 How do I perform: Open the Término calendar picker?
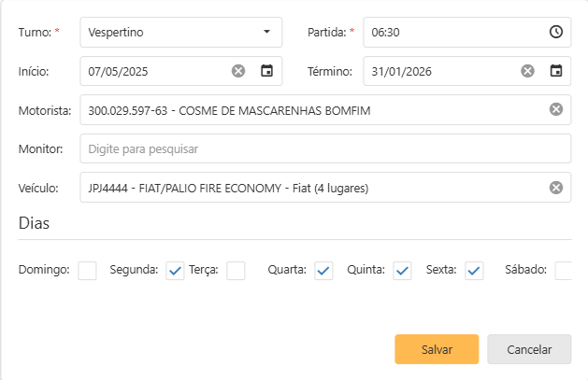[x=556, y=71]
